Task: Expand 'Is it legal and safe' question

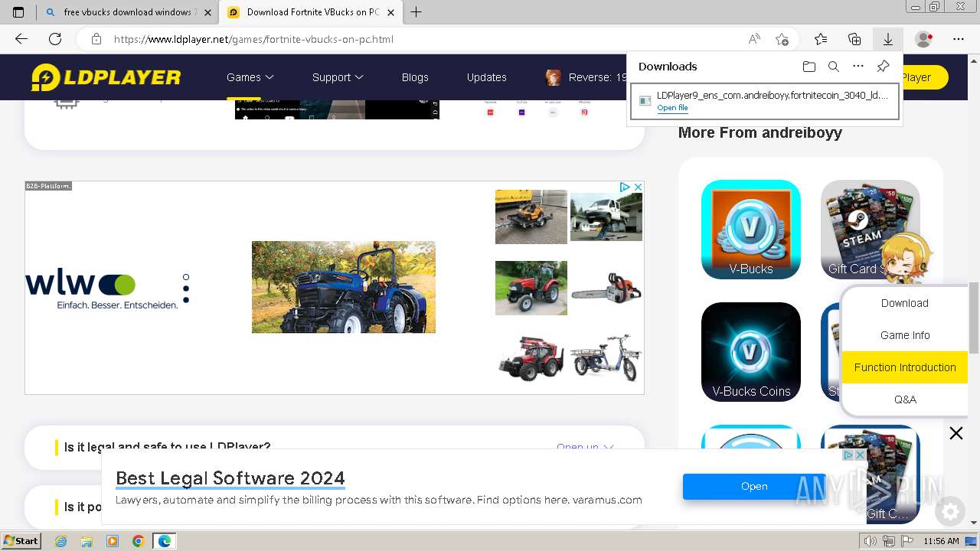Action: (x=335, y=447)
